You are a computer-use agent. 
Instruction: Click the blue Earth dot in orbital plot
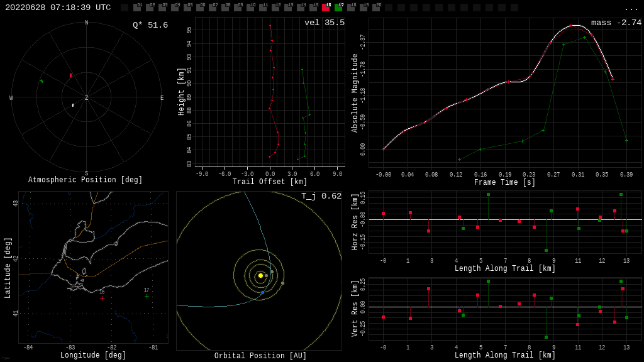pos(262,293)
